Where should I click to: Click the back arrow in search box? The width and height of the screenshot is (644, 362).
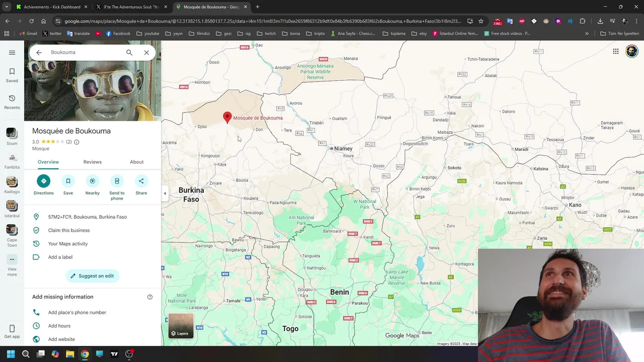(x=39, y=52)
